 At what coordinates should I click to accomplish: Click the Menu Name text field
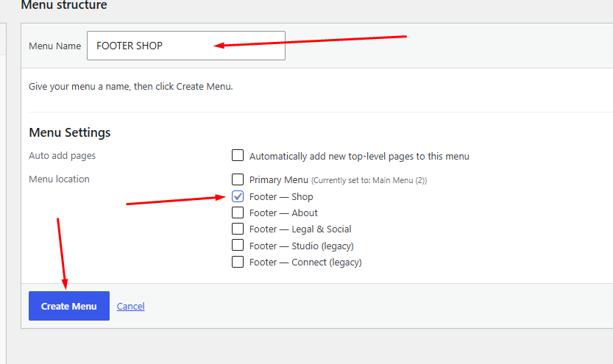pyautogui.click(x=186, y=46)
